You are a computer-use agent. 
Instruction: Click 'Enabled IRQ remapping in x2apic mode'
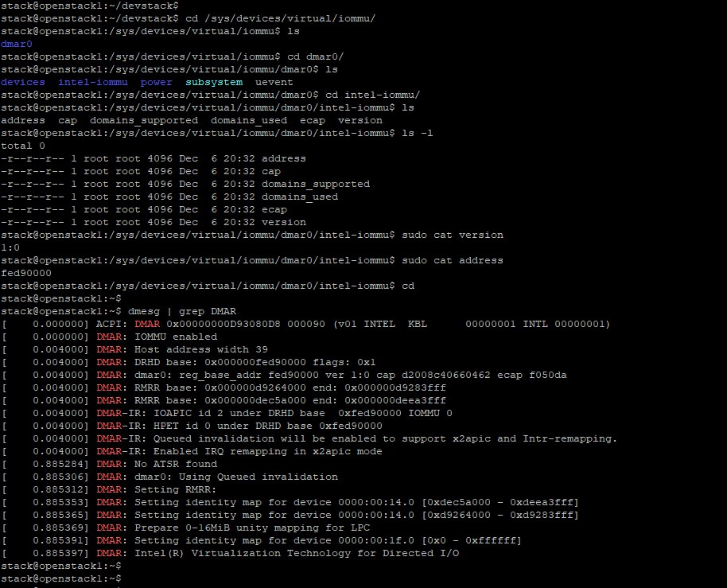(x=267, y=451)
